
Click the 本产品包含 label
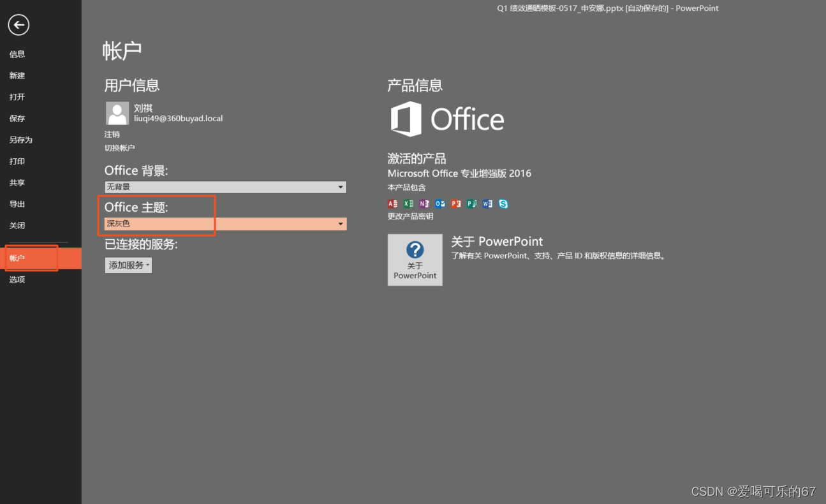point(407,188)
